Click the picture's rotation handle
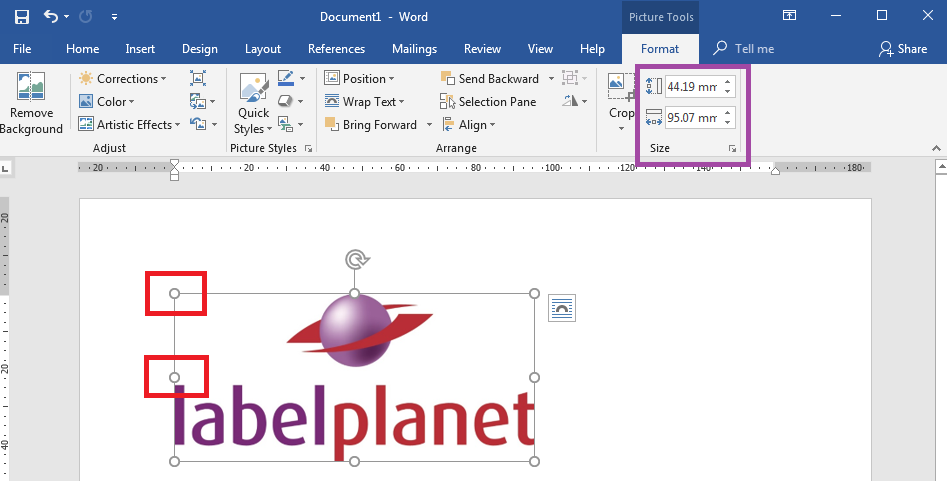The height and width of the screenshot is (481, 947). point(357,260)
